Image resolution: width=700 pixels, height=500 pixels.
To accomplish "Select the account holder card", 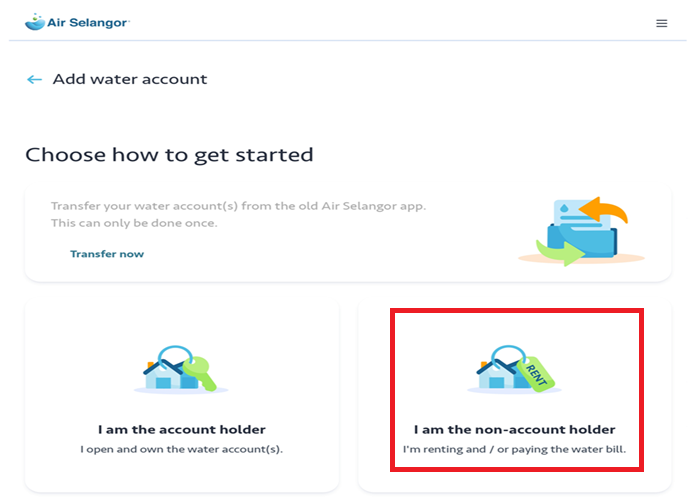I will click(x=182, y=396).
